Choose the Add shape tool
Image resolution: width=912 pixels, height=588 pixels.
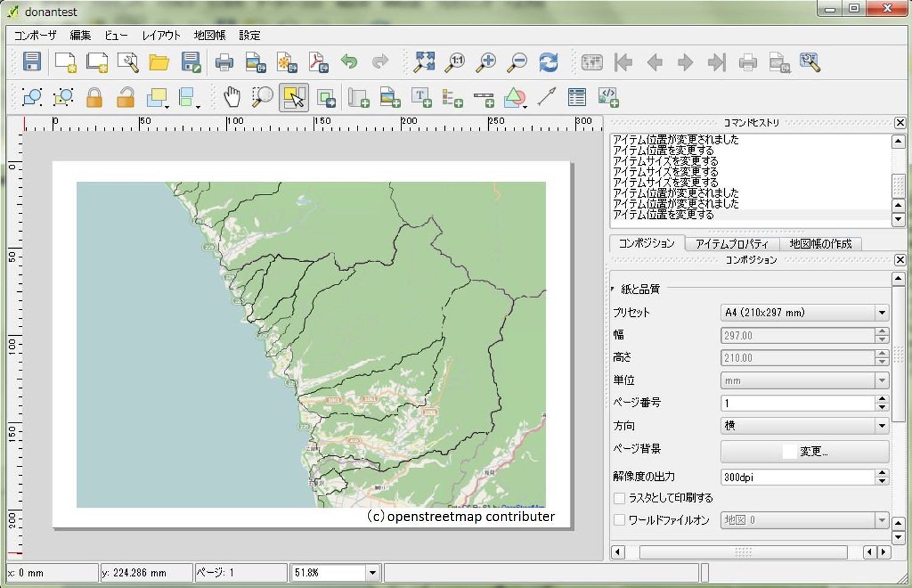pos(515,97)
